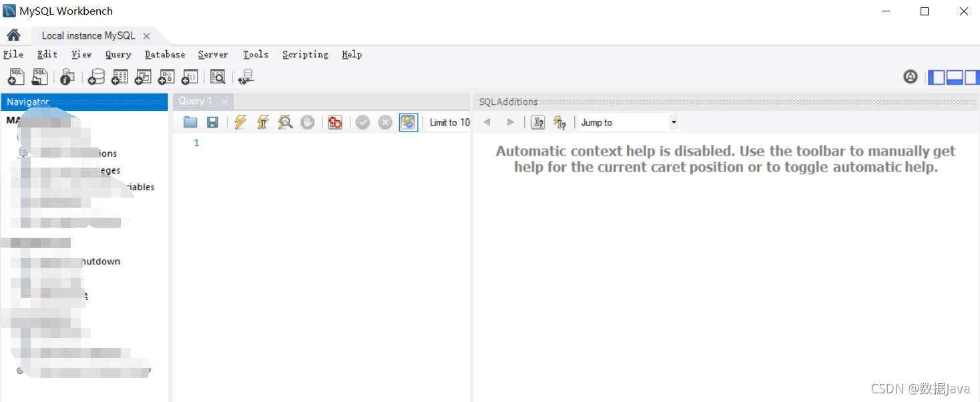
Task: Open the Server menu
Action: click(213, 55)
